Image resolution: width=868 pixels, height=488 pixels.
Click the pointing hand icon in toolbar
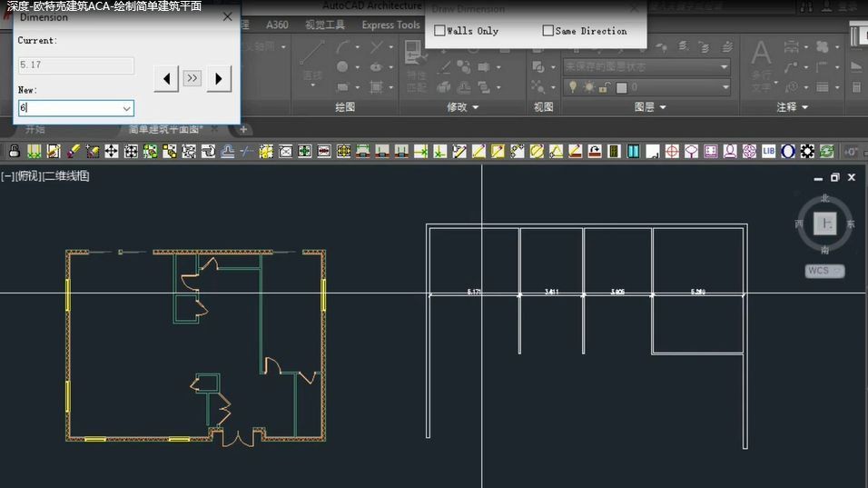208,151
